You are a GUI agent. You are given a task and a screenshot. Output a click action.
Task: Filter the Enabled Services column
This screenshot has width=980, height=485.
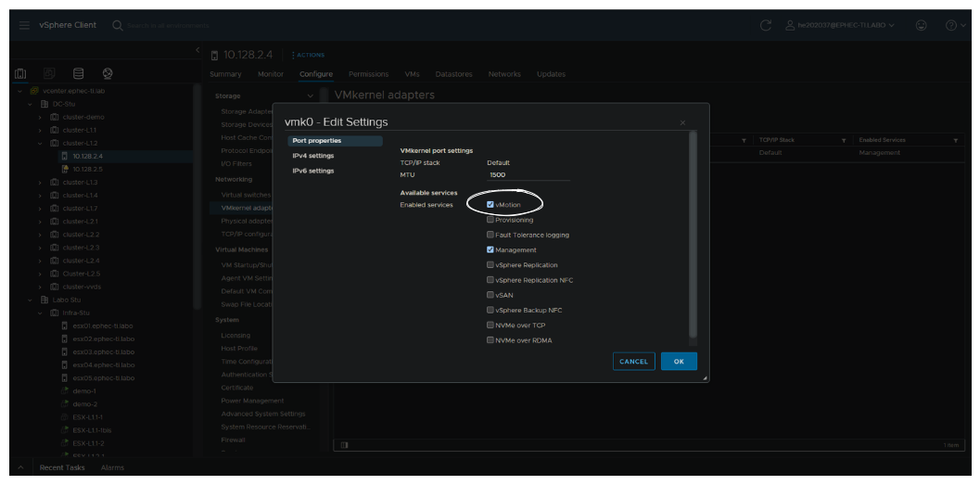point(956,141)
